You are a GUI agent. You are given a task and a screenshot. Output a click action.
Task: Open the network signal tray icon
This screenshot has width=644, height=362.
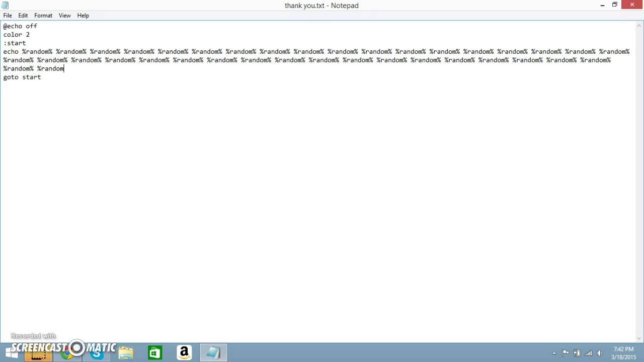point(589,353)
